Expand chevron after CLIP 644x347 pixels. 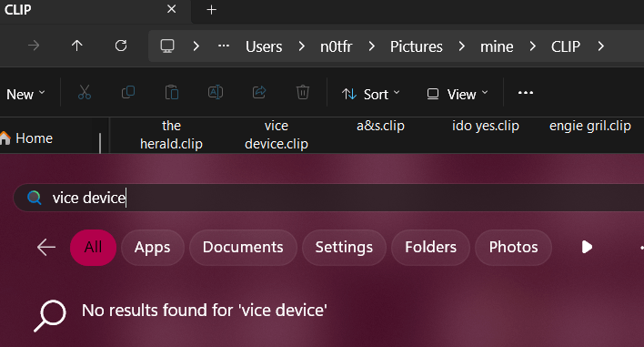coord(601,46)
